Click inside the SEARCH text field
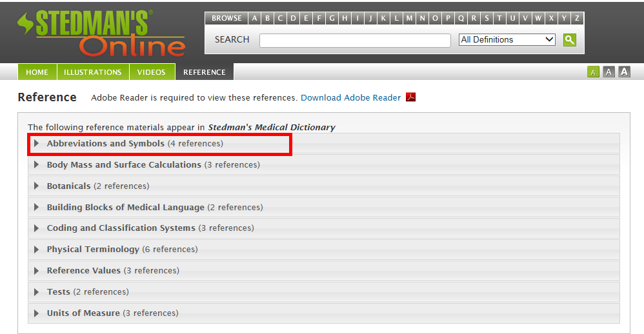 tap(356, 40)
